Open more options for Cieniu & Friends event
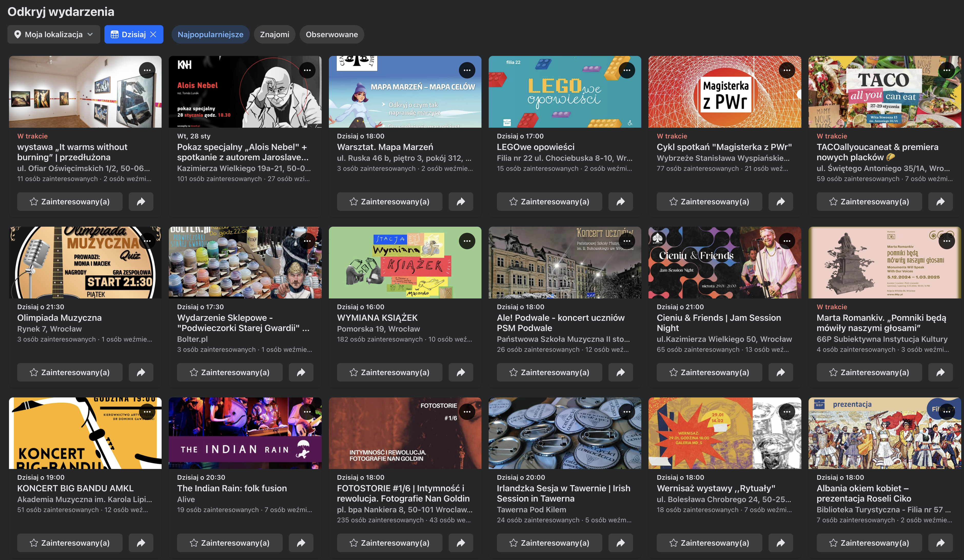The width and height of the screenshot is (964, 560). tap(787, 241)
